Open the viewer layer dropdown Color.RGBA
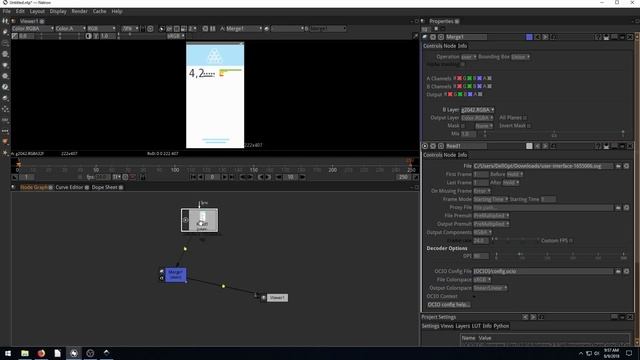 pos(33,29)
